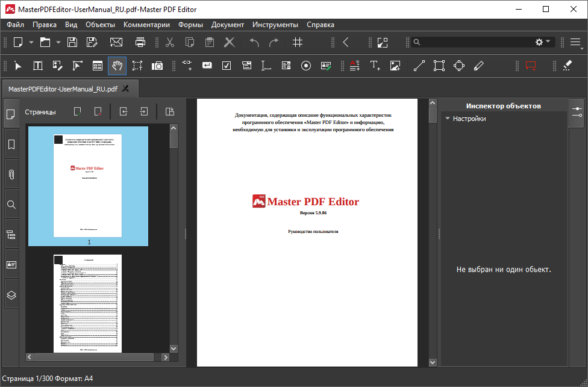Collapse the Настройки section

448,119
